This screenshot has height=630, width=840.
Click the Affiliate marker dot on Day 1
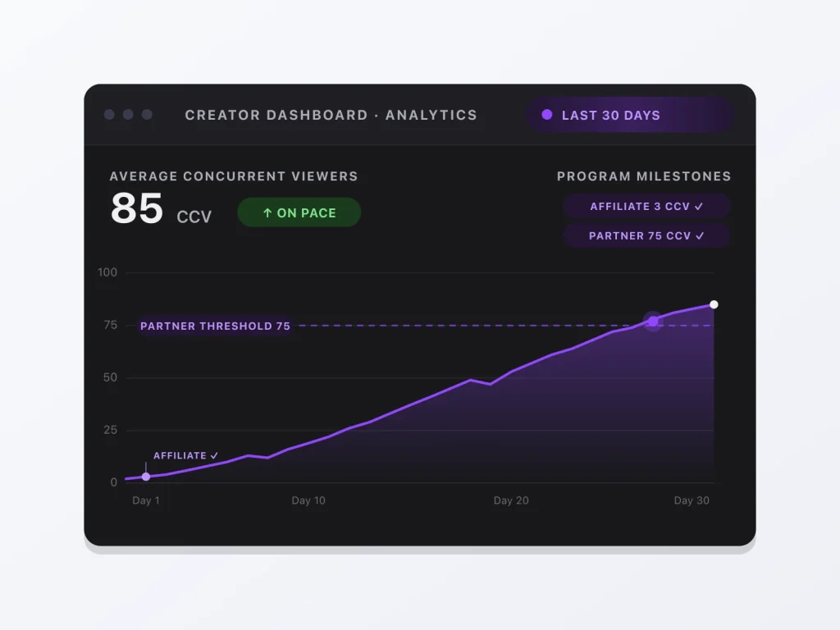click(146, 477)
